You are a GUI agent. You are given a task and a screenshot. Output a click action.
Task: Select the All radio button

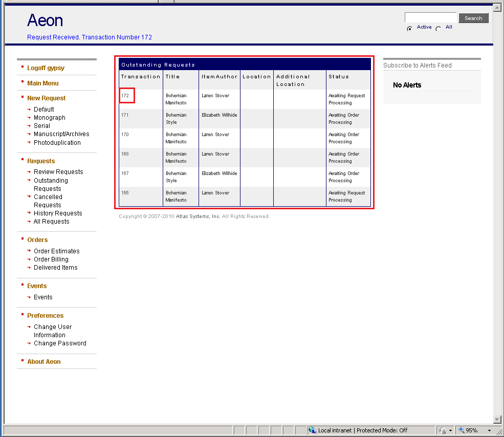[x=438, y=29]
